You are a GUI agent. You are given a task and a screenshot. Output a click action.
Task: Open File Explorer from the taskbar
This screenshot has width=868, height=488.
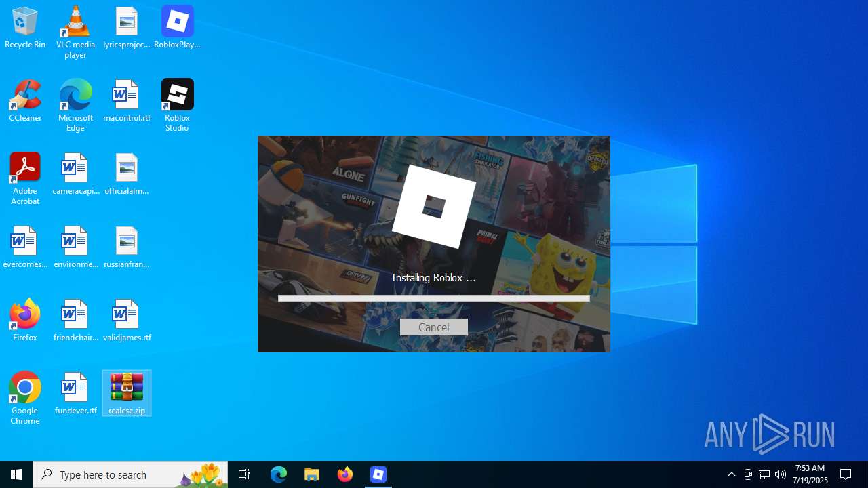pos(312,474)
